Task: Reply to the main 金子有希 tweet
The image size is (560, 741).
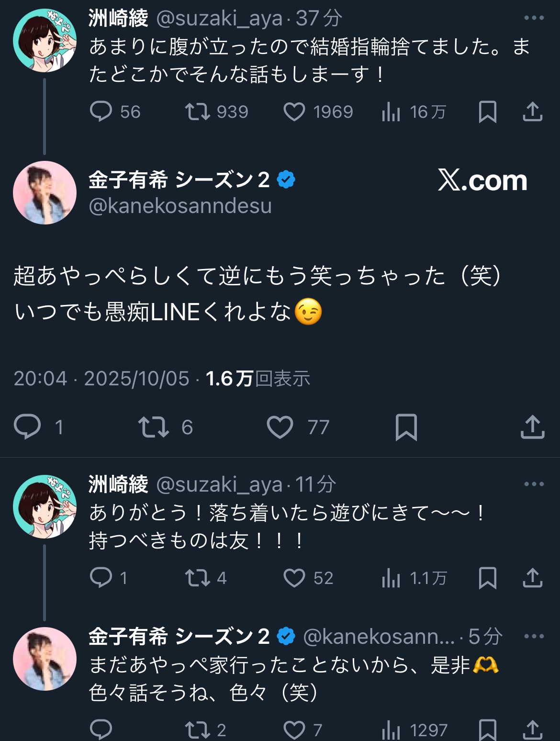Action: point(27,427)
